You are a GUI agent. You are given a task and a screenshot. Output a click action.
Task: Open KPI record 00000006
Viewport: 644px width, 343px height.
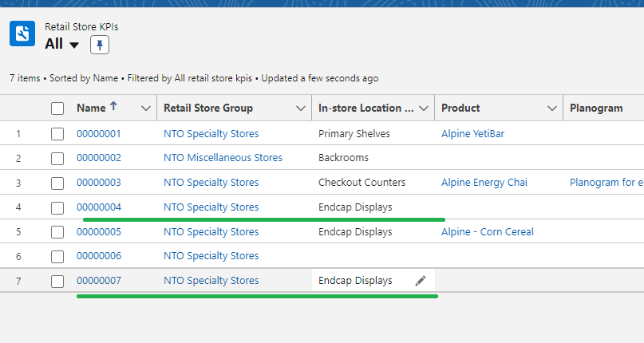pyautogui.click(x=99, y=256)
